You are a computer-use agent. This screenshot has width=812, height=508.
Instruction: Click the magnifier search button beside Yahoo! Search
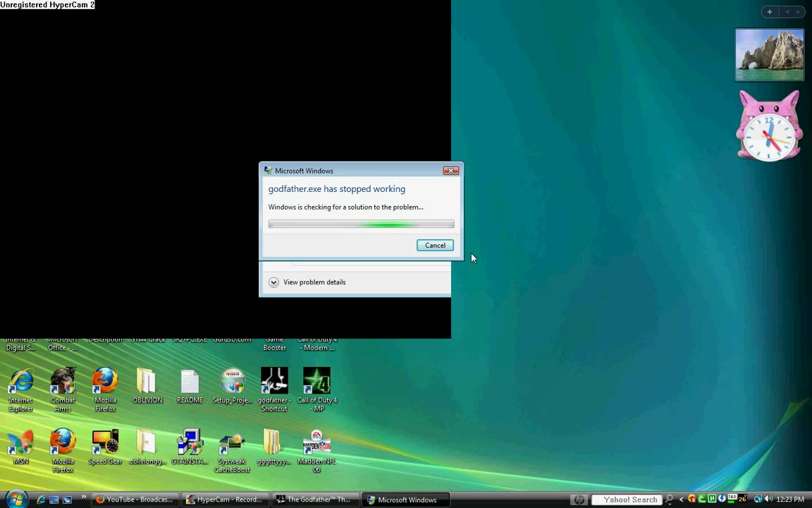pos(669,500)
